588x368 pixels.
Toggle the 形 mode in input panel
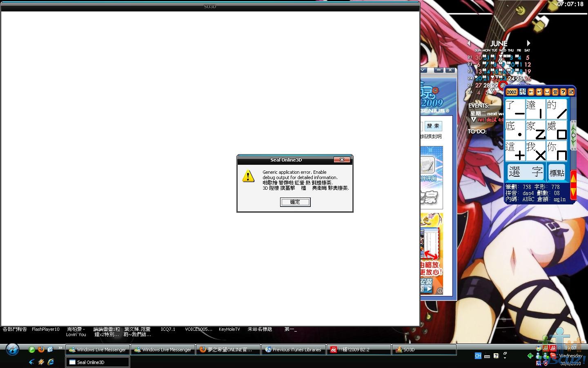coord(523,92)
